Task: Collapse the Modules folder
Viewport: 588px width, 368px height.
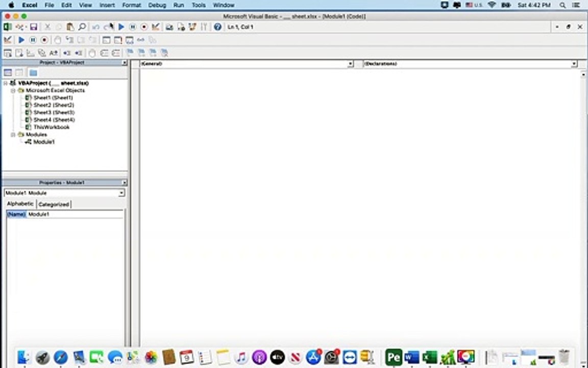Action: (x=13, y=134)
